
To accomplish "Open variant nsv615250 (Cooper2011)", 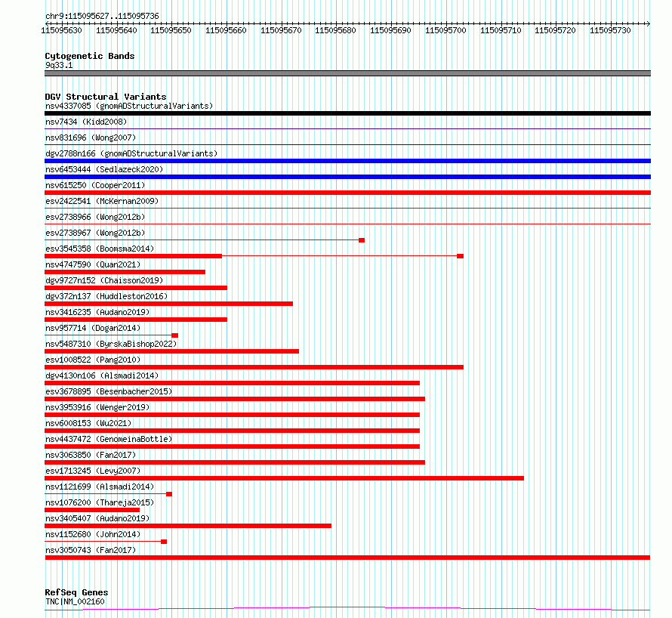I will point(95,185).
